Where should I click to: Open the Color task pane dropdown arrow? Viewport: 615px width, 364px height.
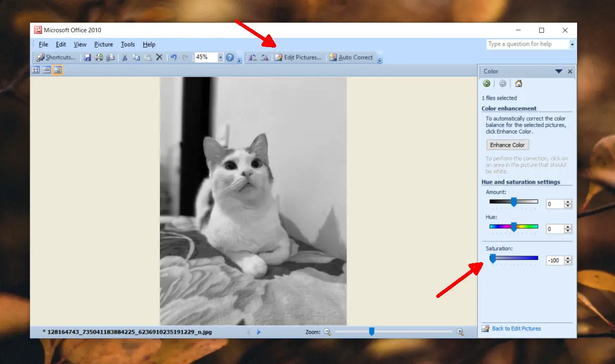point(559,71)
